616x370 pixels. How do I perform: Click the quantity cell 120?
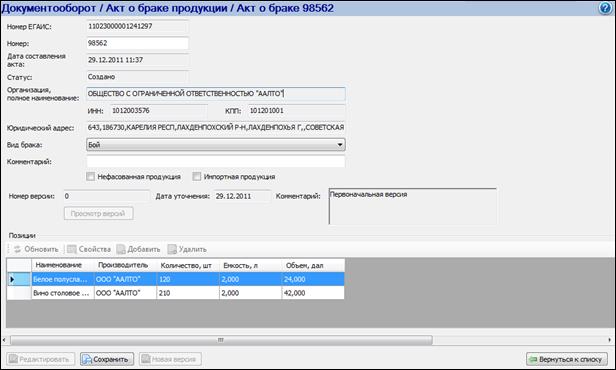point(188,279)
